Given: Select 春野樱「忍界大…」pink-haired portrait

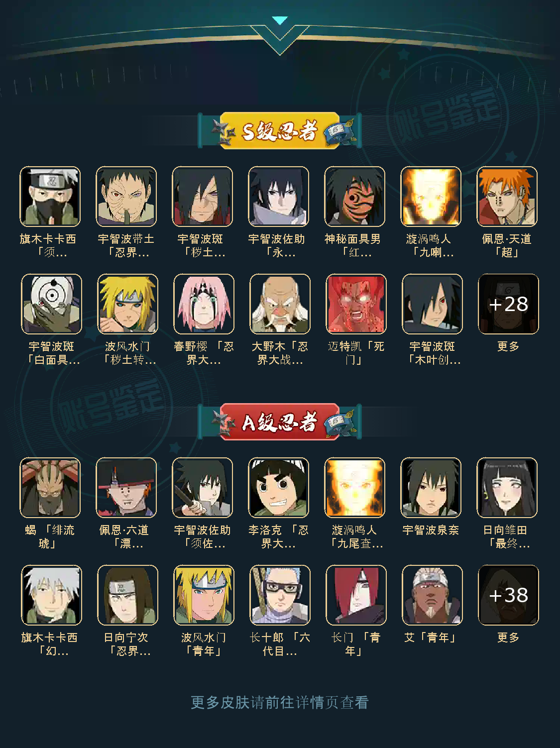Looking at the screenshot, I should pos(204,304).
